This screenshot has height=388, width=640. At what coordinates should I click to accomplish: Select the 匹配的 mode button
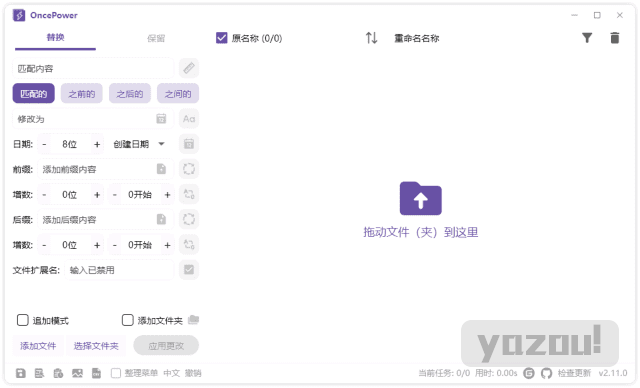click(x=33, y=93)
